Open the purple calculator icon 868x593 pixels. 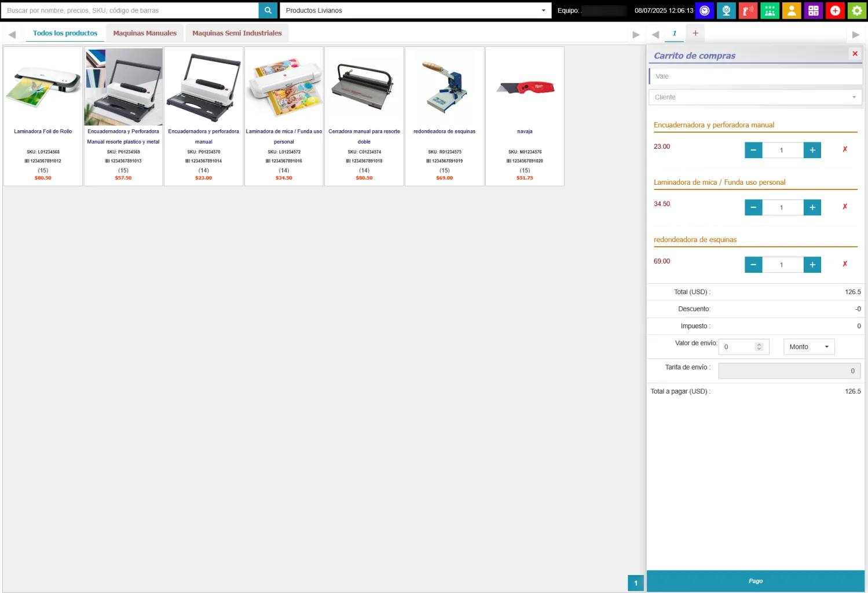pos(813,10)
